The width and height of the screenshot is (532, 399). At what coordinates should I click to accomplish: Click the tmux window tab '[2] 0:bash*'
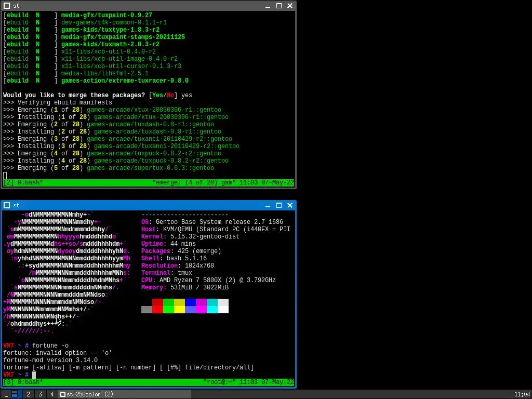point(23,182)
